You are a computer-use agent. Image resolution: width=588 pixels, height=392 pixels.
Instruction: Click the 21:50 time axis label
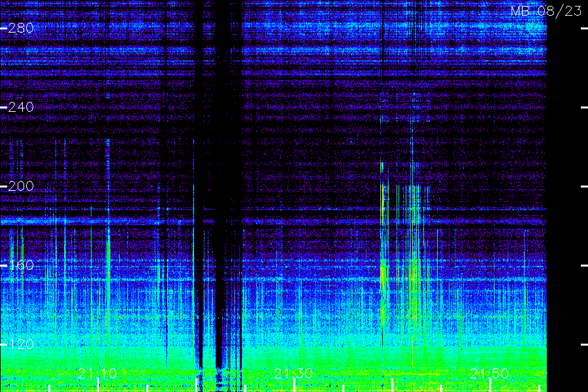(489, 373)
